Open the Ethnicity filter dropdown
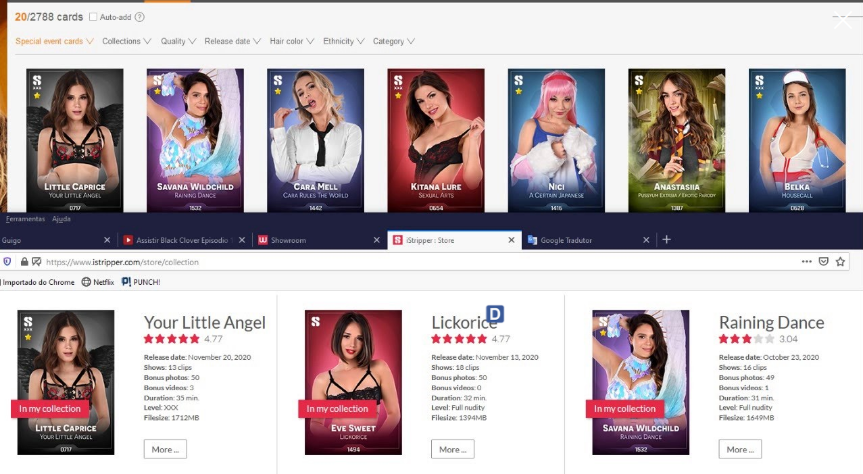The width and height of the screenshot is (863, 474). pos(343,41)
